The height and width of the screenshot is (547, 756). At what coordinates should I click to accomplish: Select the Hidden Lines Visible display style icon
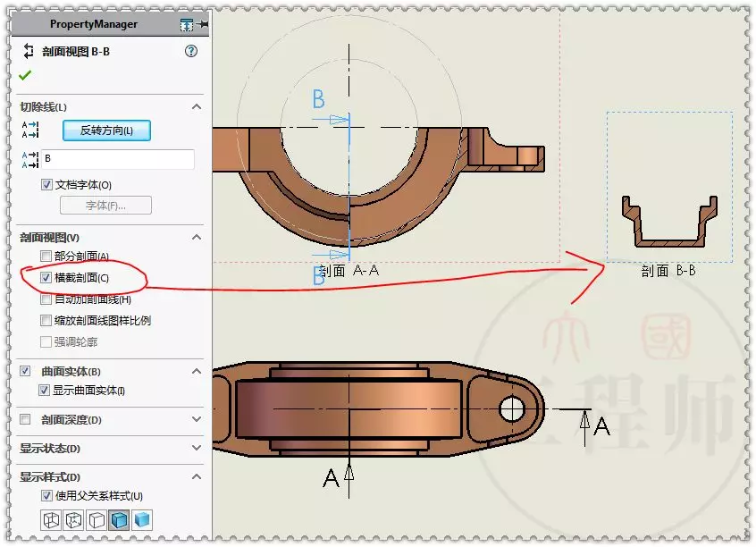tap(74, 520)
